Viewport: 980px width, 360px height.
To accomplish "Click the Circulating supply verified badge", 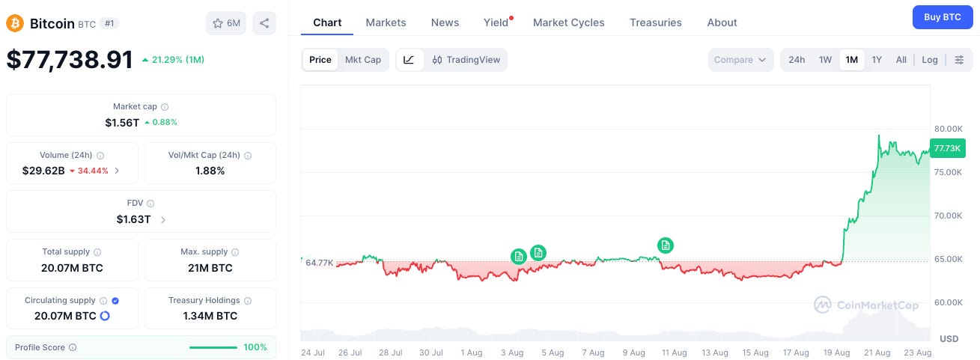I will point(115,300).
